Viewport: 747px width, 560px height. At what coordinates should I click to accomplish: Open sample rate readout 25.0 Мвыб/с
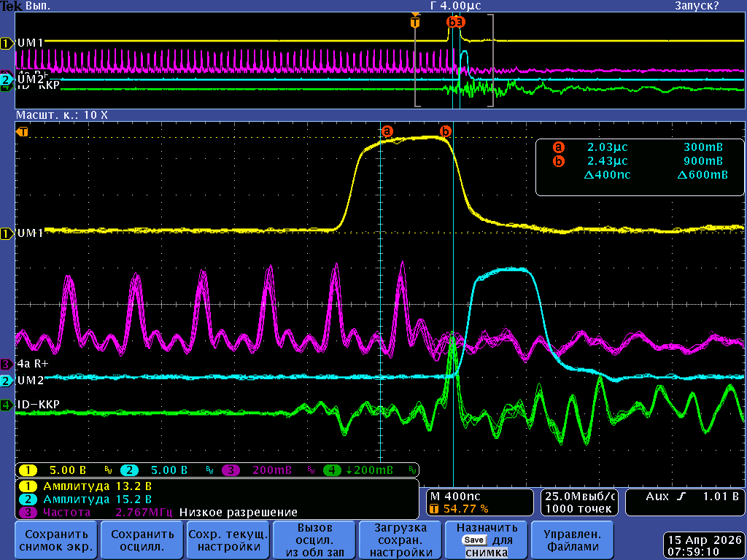pyautogui.click(x=579, y=496)
